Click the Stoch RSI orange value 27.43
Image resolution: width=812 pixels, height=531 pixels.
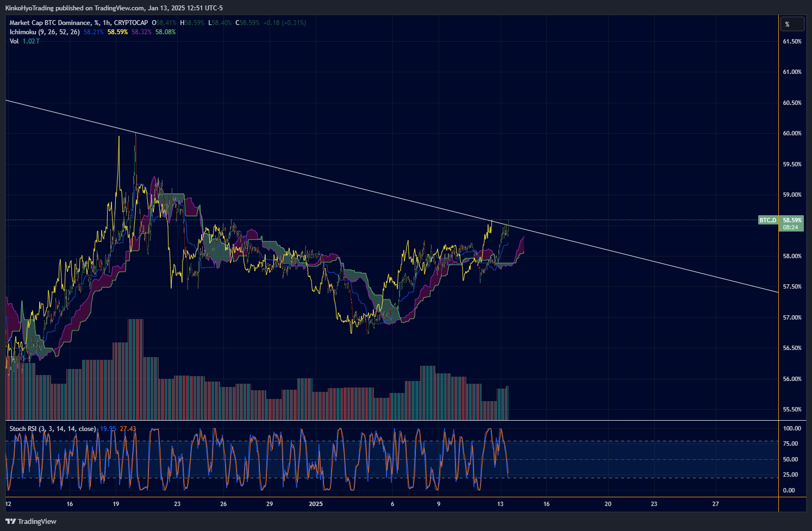tap(128, 429)
